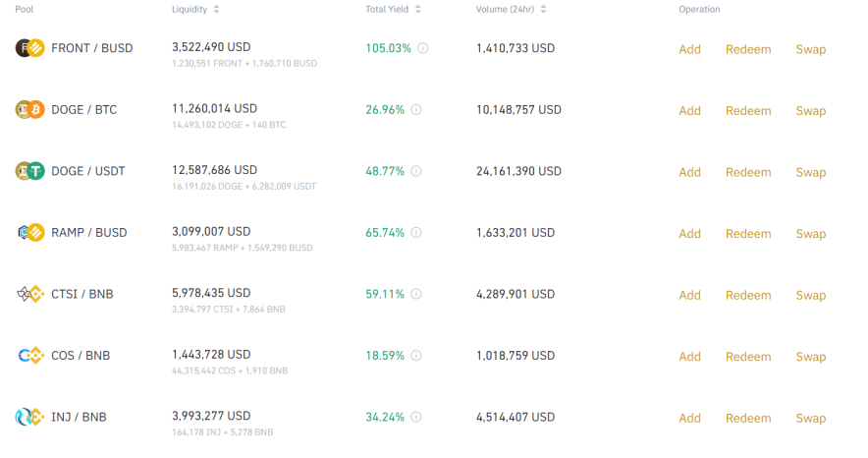This screenshot has width=868, height=458.
Task: Sort by Volume (24hr) column arrows
Action: pos(544,10)
